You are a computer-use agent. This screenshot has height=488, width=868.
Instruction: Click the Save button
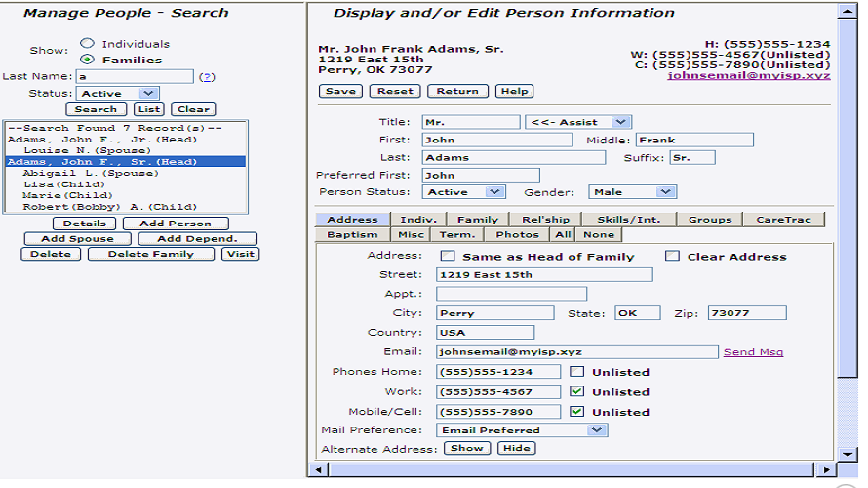(340, 91)
